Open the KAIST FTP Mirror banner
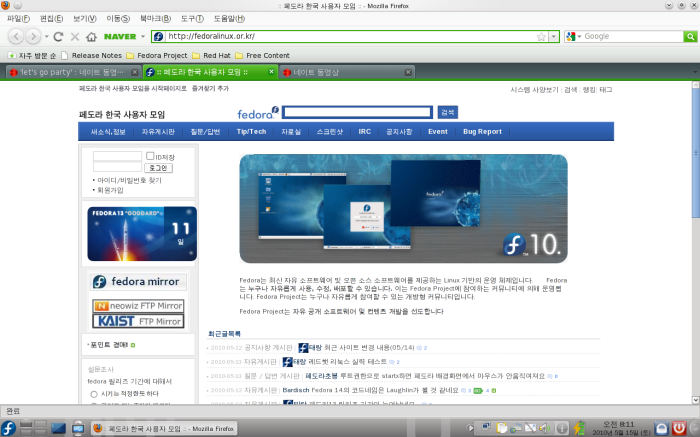 coord(138,321)
